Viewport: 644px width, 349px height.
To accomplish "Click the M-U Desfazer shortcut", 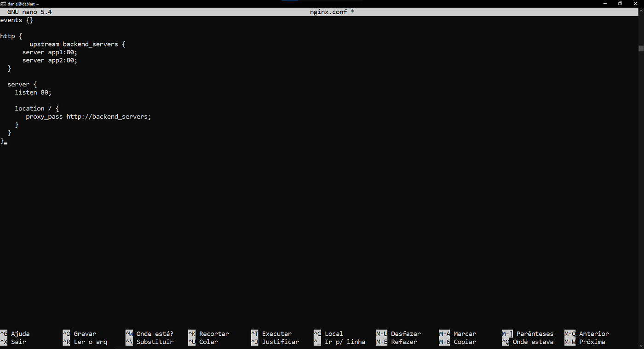I will pyautogui.click(x=398, y=334).
